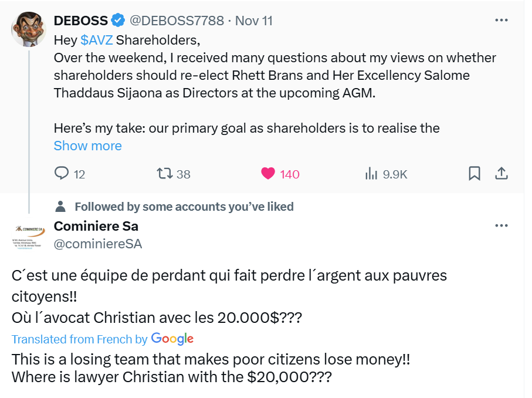
Task: Click Translated from French label
Action: coord(79,339)
